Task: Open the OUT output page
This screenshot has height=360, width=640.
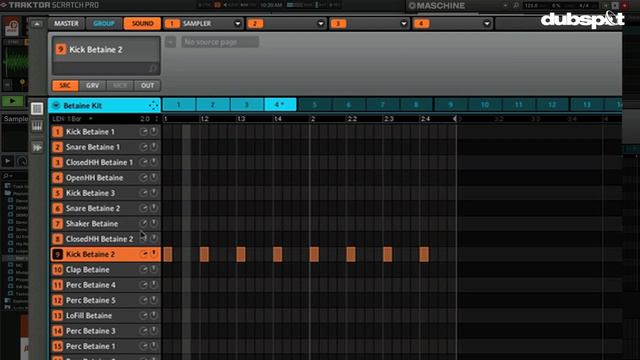Action: click(147, 85)
